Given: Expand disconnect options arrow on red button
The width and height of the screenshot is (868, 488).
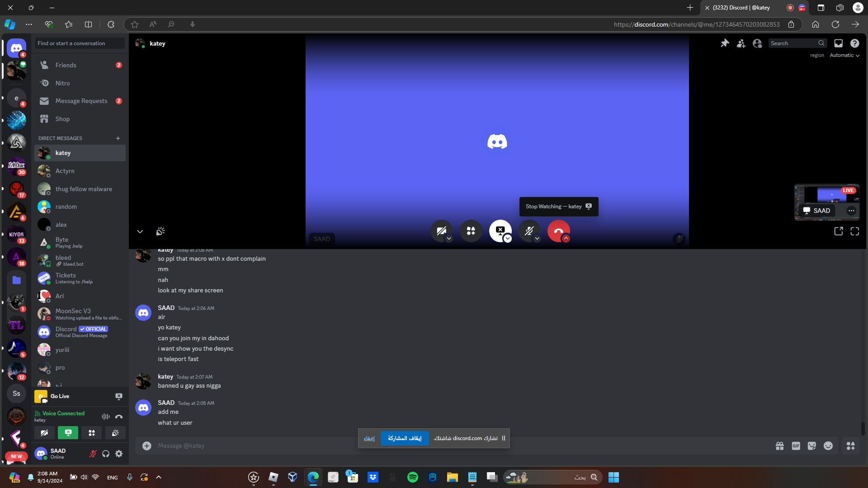Looking at the screenshot, I should click(x=566, y=239).
